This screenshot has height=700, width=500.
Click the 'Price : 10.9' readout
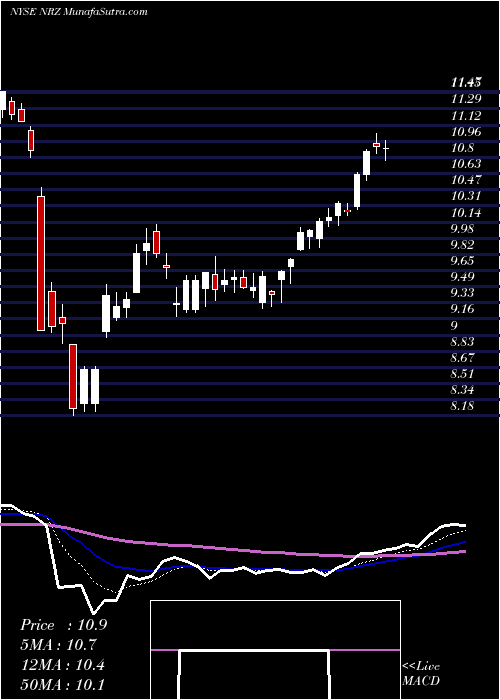pyautogui.click(x=63, y=625)
